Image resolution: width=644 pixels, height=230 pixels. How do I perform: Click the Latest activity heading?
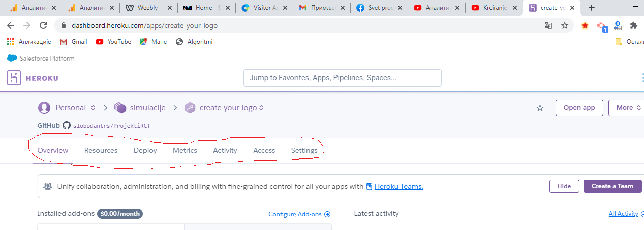(x=377, y=213)
